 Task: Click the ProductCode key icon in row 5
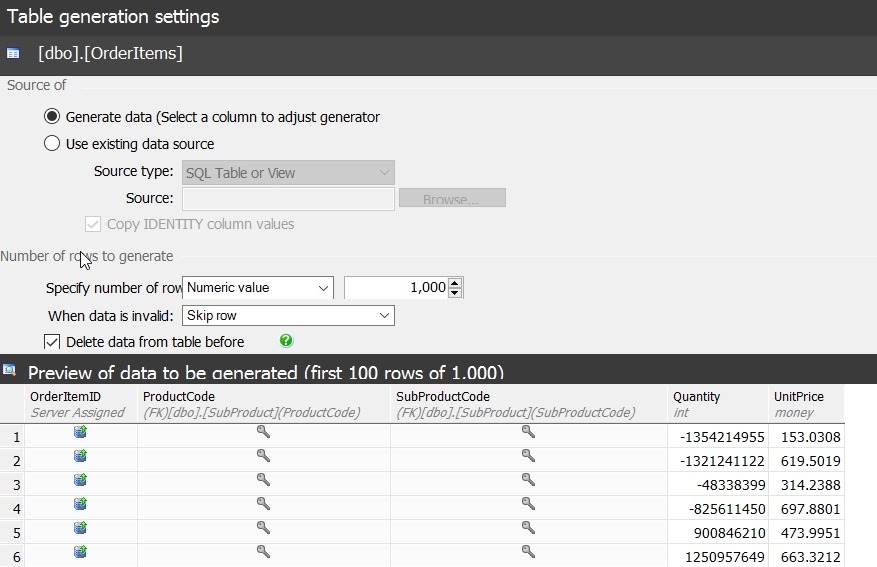(263, 527)
